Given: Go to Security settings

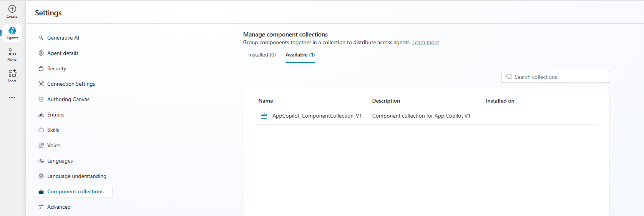Looking at the screenshot, I should click(x=56, y=68).
